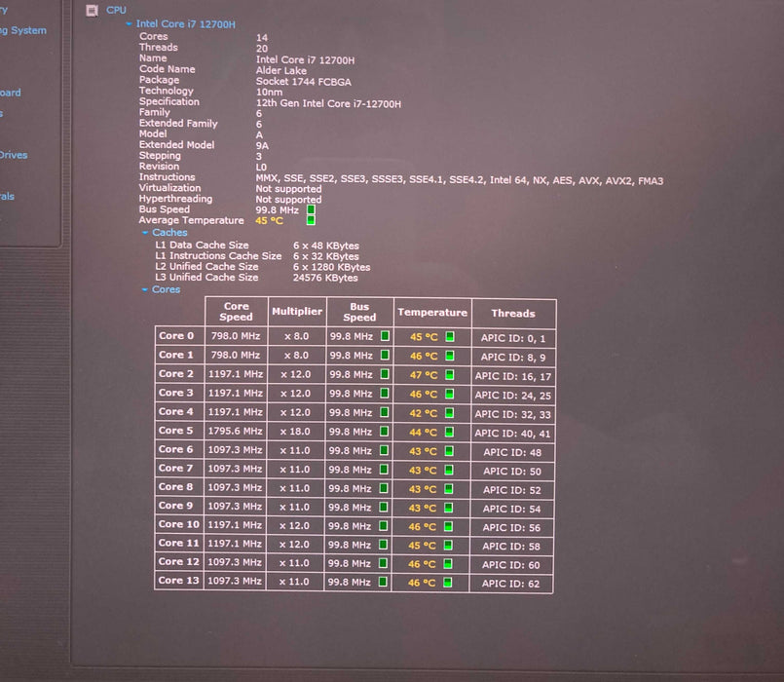The width and height of the screenshot is (784, 682).
Task: Click Core 13 temperature graph icon
Action: [449, 583]
